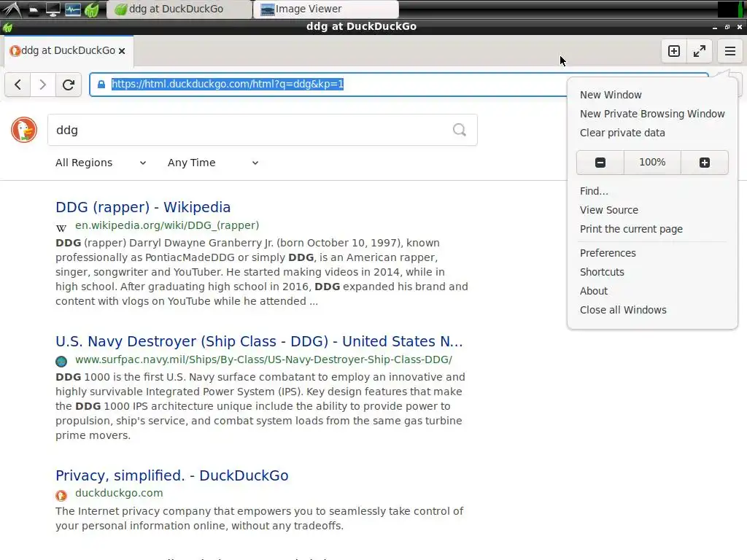
Task: Click globe favicon beside Navy result
Action: click(x=61, y=362)
